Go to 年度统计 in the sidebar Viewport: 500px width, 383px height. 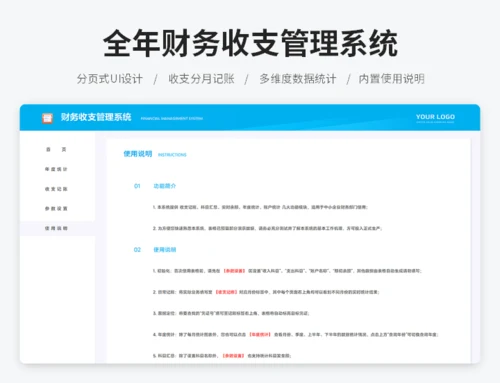pyautogui.click(x=56, y=169)
